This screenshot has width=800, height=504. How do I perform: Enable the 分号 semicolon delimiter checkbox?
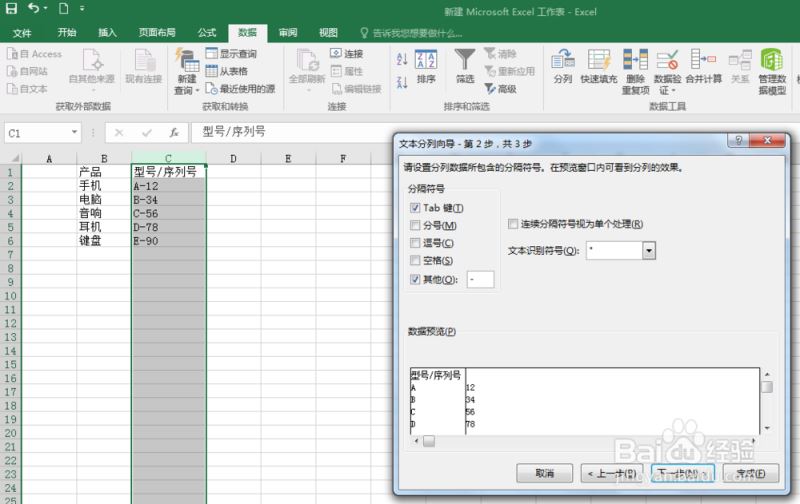click(x=415, y=225)
